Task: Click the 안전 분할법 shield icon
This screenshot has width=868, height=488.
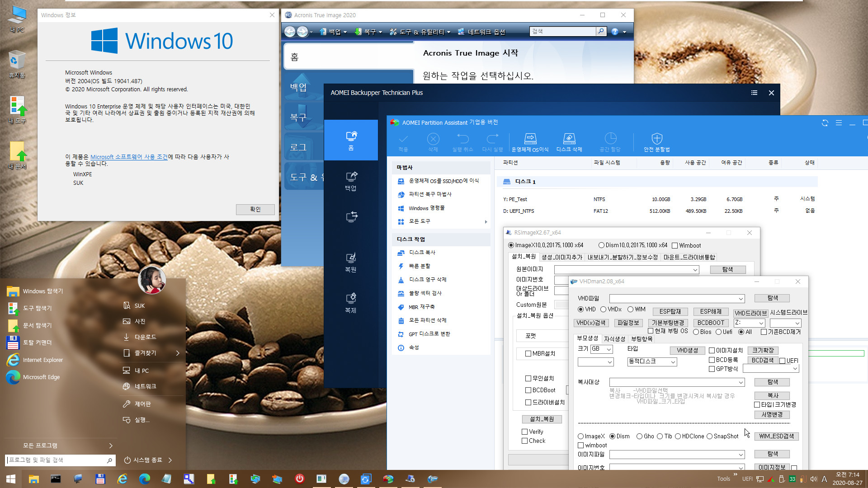Action: [x=657, y=138]
